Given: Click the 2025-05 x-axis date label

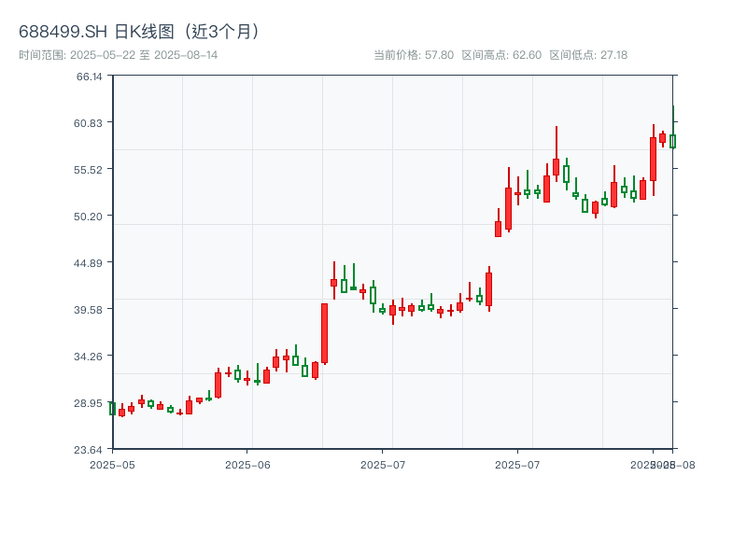Looking at the screenshot, I should 112,464.
